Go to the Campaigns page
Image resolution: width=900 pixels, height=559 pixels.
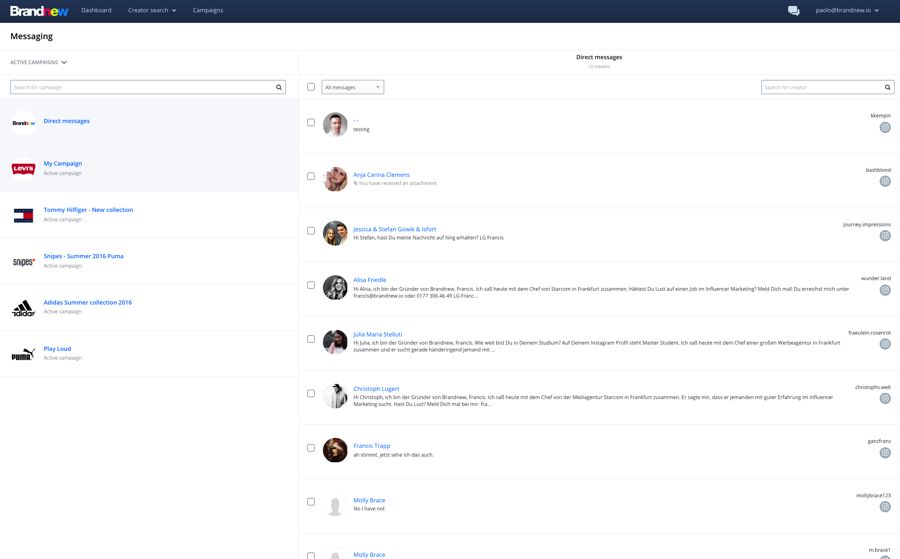208,10
